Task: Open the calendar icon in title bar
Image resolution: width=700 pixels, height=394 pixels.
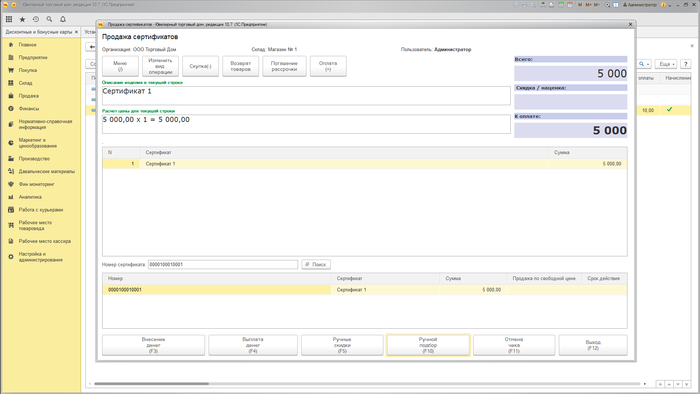Action: click(x=570, y=5)
